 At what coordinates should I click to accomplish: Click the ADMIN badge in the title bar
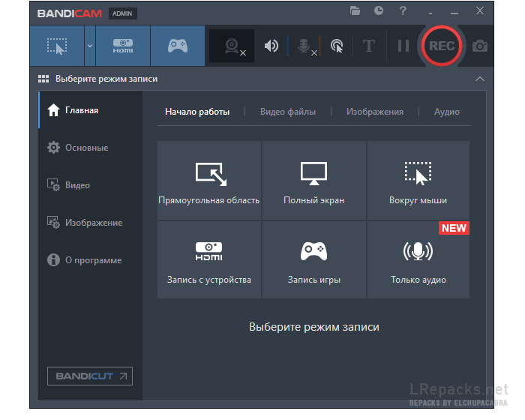[122, 13]
